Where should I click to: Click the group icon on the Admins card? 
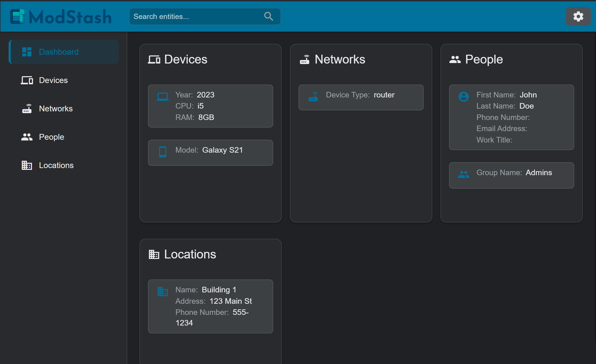point(464,174)
